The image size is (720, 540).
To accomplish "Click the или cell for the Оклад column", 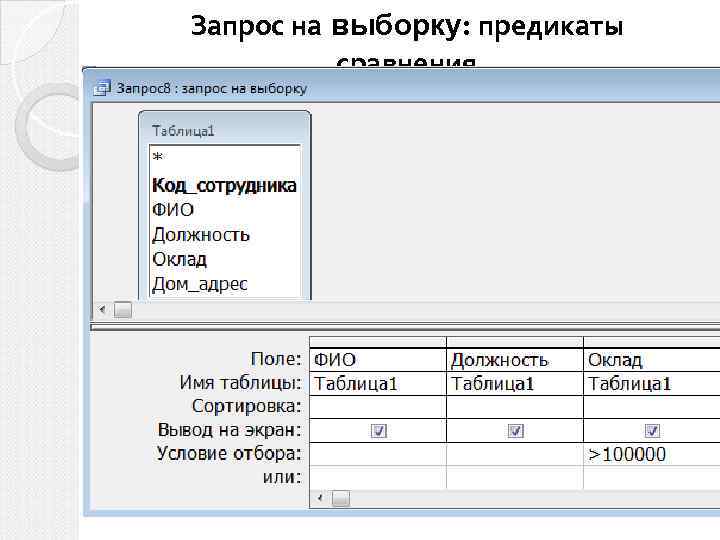I will pos(652,478).
